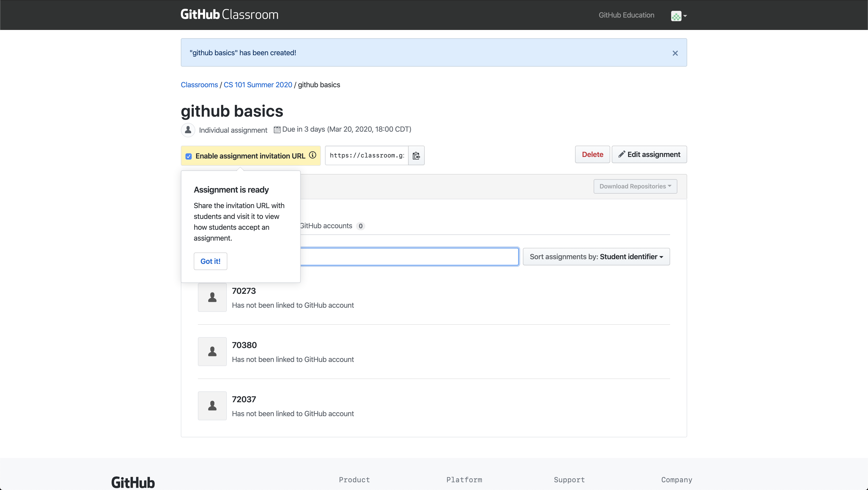The image size is (868, 490).
Task: Click student 72037's avatar placeholder
Action: (212, 406)
